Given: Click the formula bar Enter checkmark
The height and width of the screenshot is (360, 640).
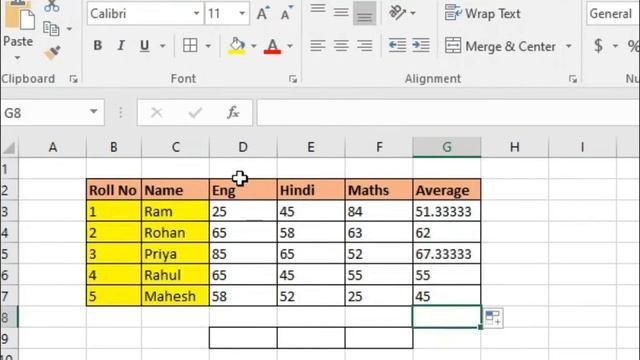Looking at the screenshot, I should 195,112.
